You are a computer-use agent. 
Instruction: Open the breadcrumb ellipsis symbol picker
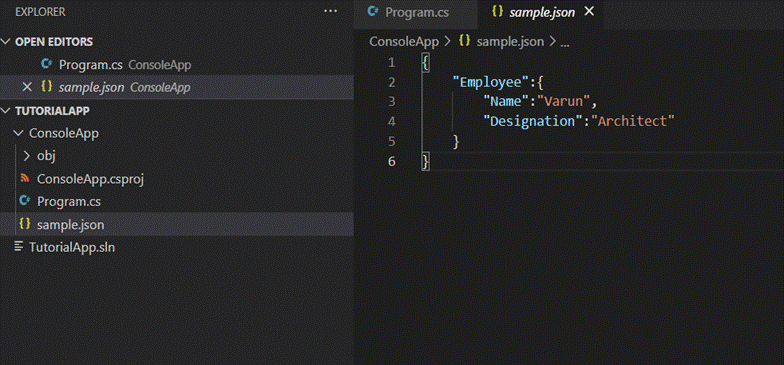565,43
